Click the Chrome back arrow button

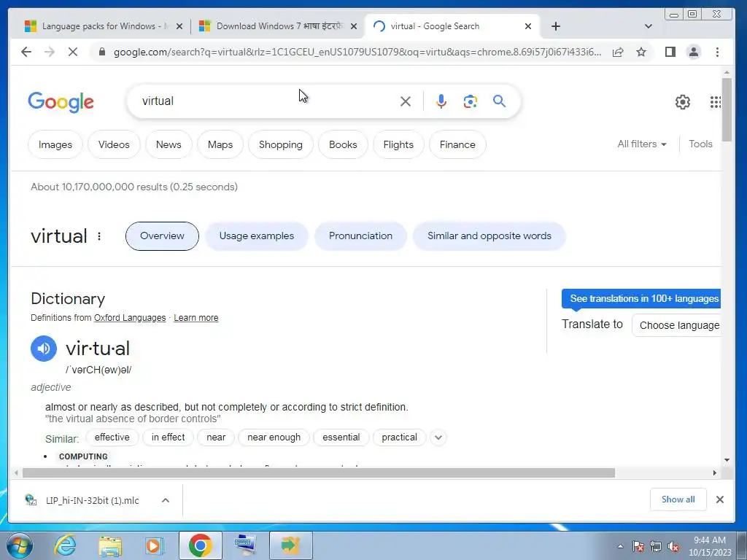[x=26, y=52]
